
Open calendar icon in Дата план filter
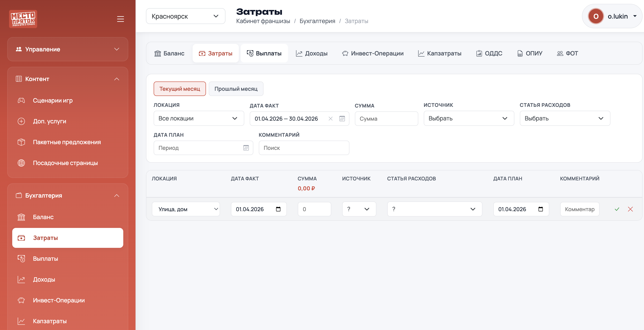pyautogui.click(x=246, y=148)
